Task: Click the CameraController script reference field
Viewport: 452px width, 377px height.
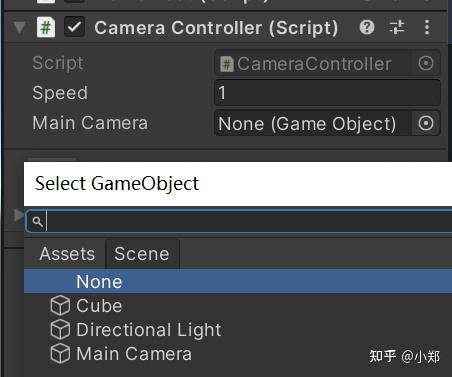Action: point(313,63)
